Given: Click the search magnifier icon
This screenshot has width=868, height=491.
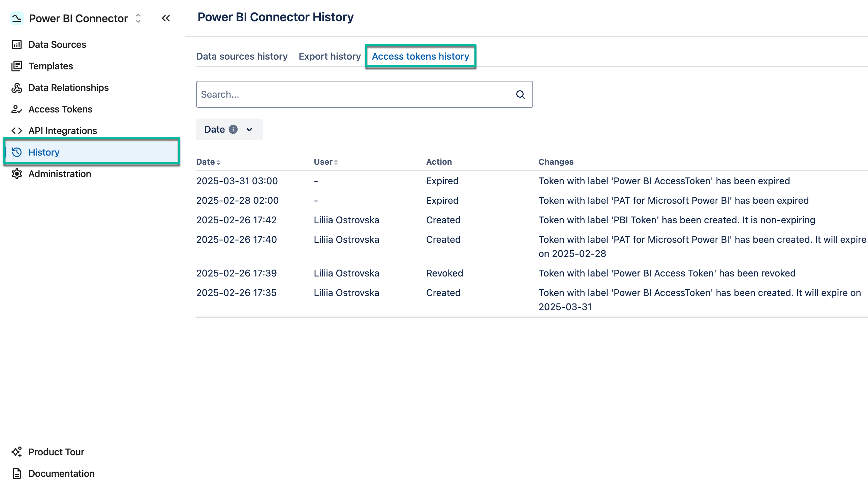Looking at the screenshot, I should 520,94.
